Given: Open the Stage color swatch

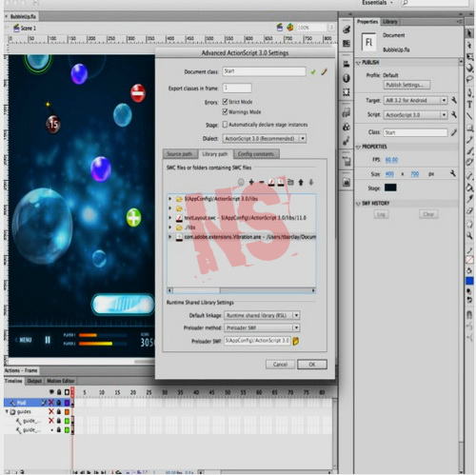Looking at the screenshot, I should pyautogui.click(x=390, y=188).
